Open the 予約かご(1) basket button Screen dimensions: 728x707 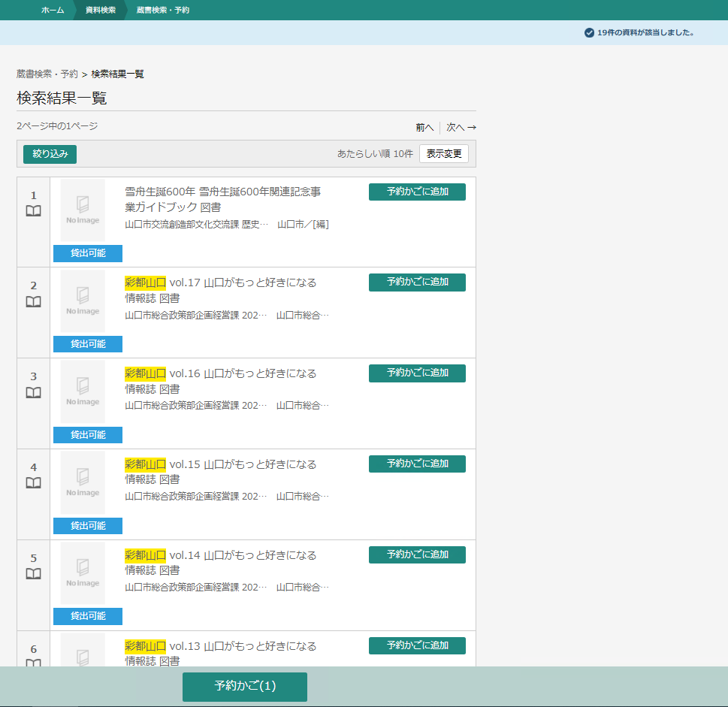(245, 687)
